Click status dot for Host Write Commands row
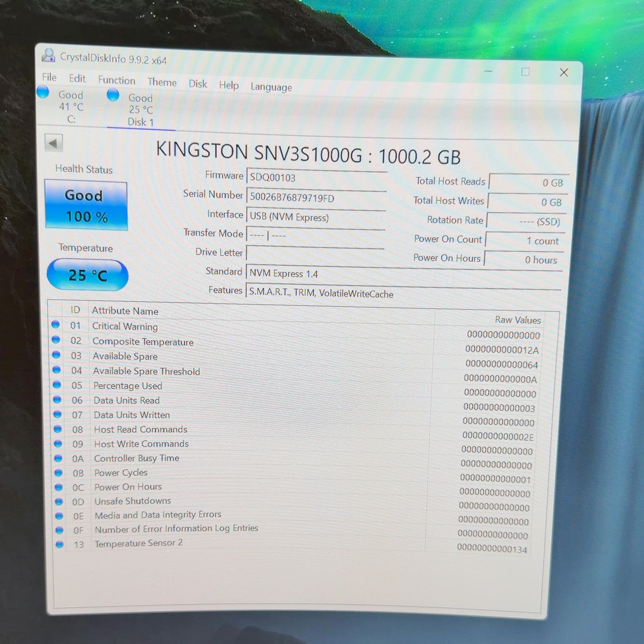The image size is (644, 644). tap(58, 443)
